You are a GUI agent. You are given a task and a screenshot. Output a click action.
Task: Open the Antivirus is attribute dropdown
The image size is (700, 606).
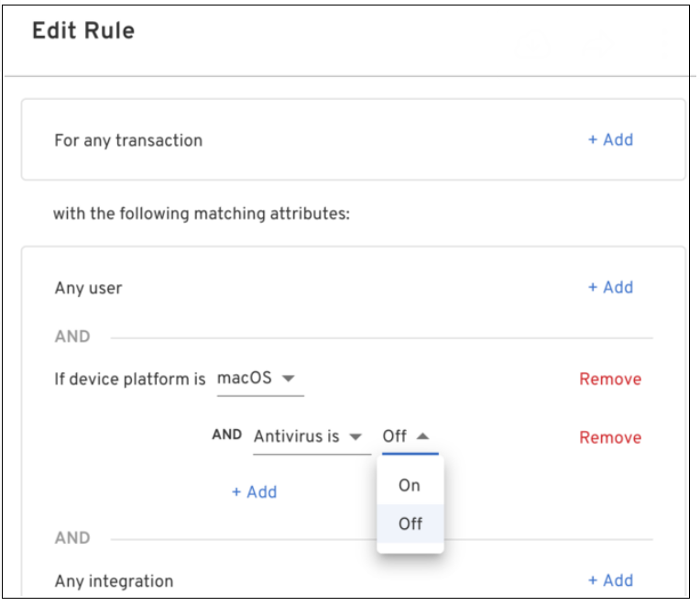click(307, 436)
